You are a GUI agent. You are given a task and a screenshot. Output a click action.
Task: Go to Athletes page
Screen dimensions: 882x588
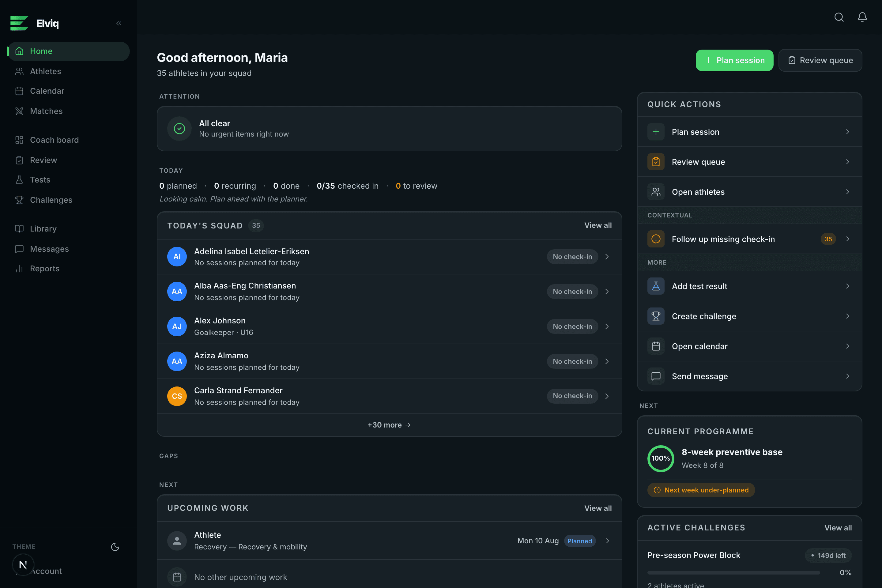pos(69,71)
